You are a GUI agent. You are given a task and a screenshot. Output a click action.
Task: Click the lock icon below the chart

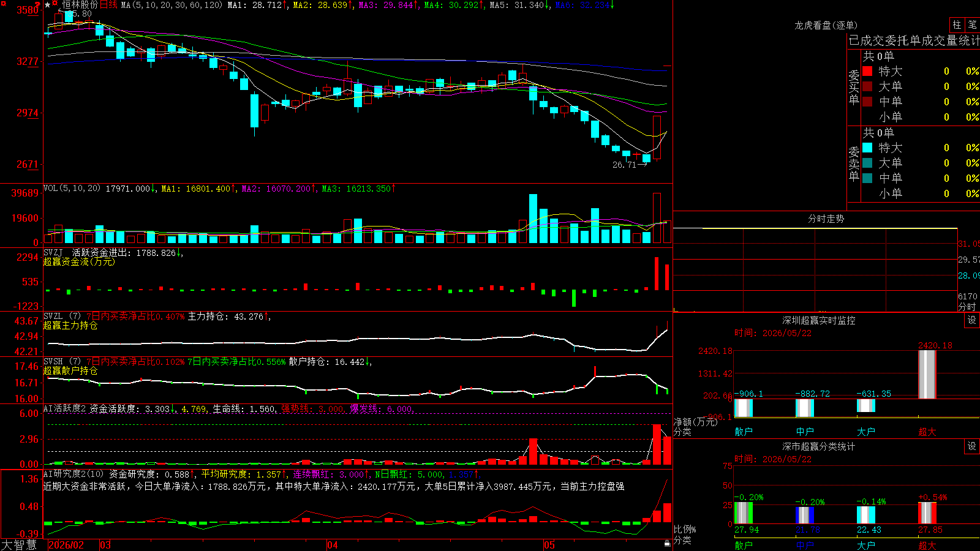point(667,544)
